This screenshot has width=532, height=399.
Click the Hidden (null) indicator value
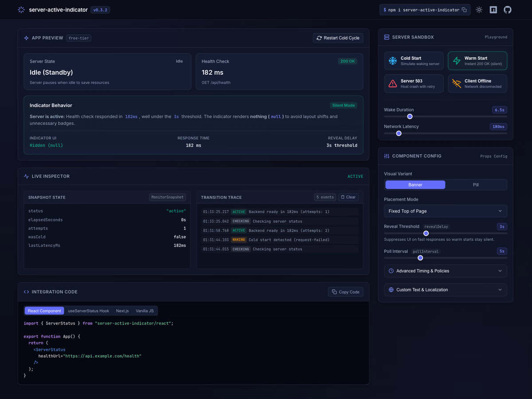tap(46, 145)
